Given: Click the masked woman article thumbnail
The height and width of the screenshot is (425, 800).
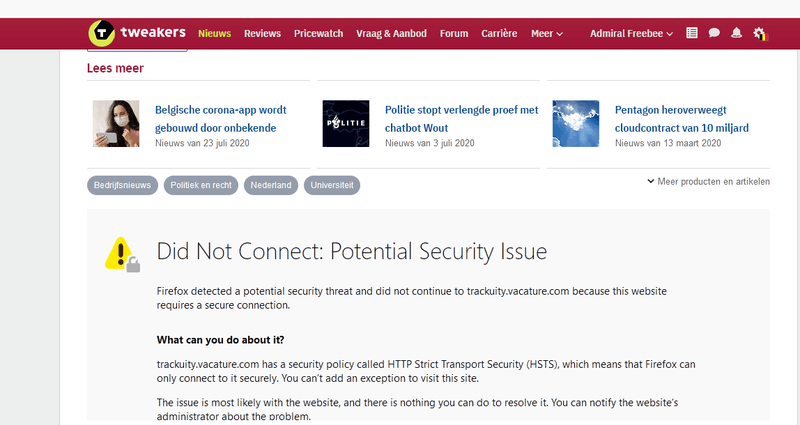Looking at the screenshot, I should 116,123.
